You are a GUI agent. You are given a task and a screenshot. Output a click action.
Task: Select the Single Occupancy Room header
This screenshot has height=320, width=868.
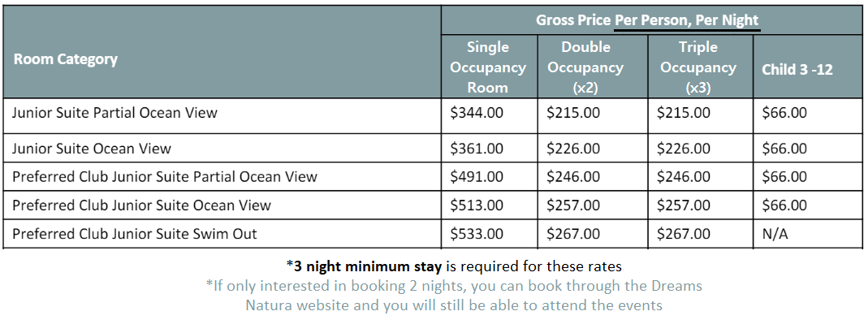(488, 67)
